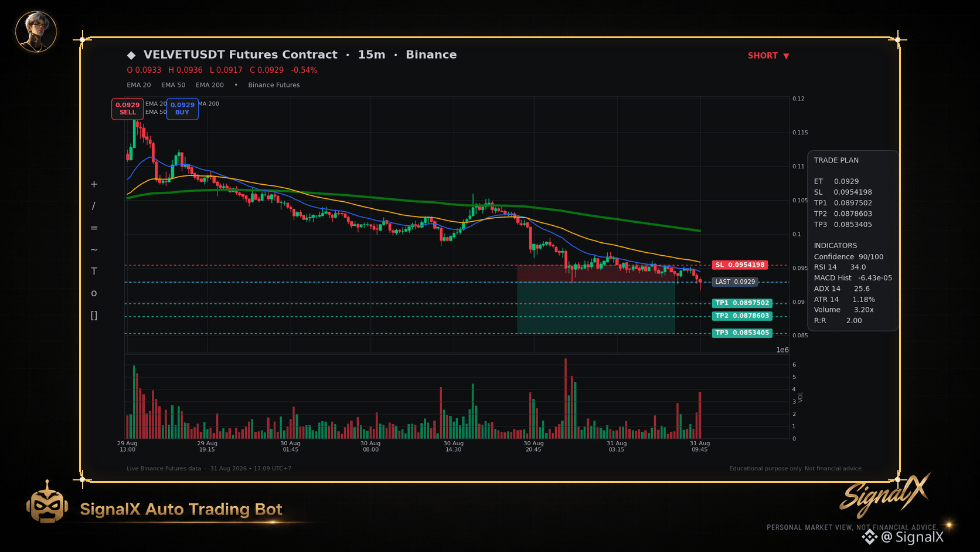980x552 pixels.
Task: Click the ET entry row in Trade Plan
Action: pyautogui.click(x=836, y=182)
